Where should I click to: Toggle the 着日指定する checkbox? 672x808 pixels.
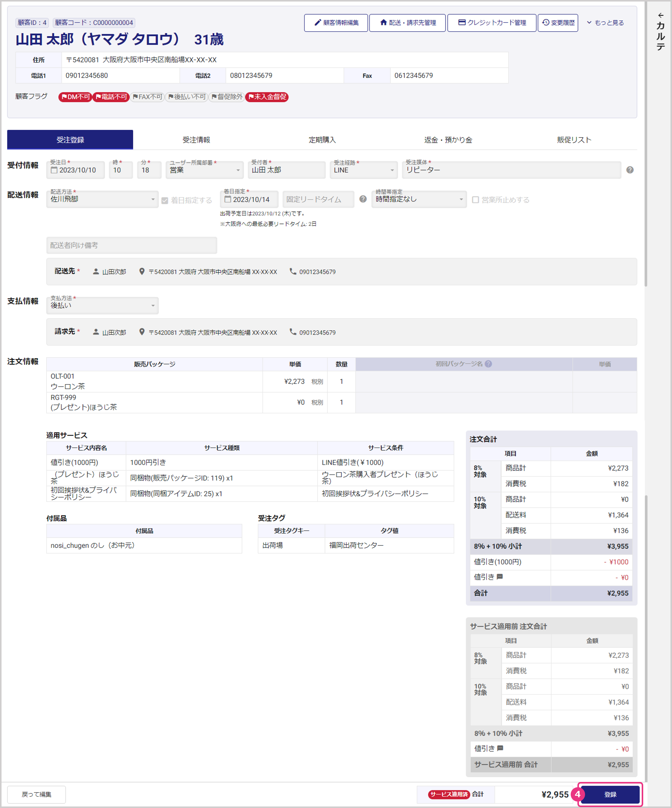[165, 200]
